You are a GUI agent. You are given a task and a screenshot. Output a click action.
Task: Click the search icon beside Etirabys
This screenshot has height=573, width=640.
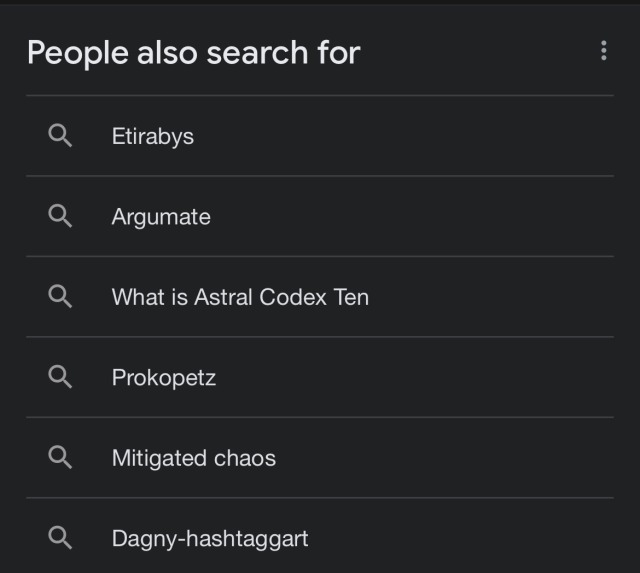tap(60, 136)
